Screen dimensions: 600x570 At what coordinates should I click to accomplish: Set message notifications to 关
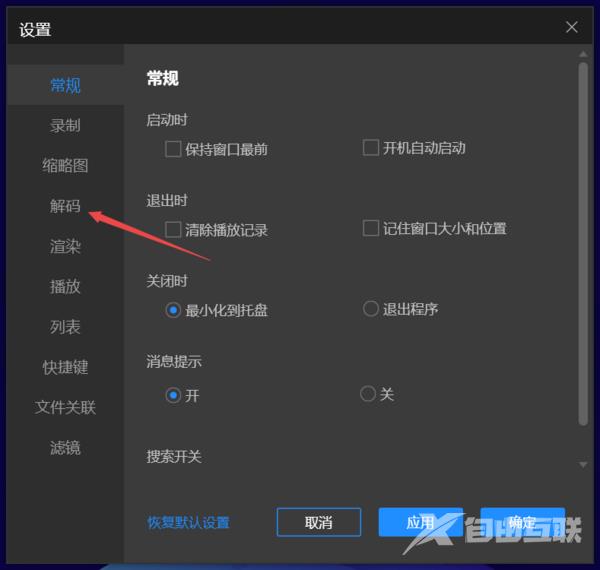pyautogui.click(x=368, y=394)
